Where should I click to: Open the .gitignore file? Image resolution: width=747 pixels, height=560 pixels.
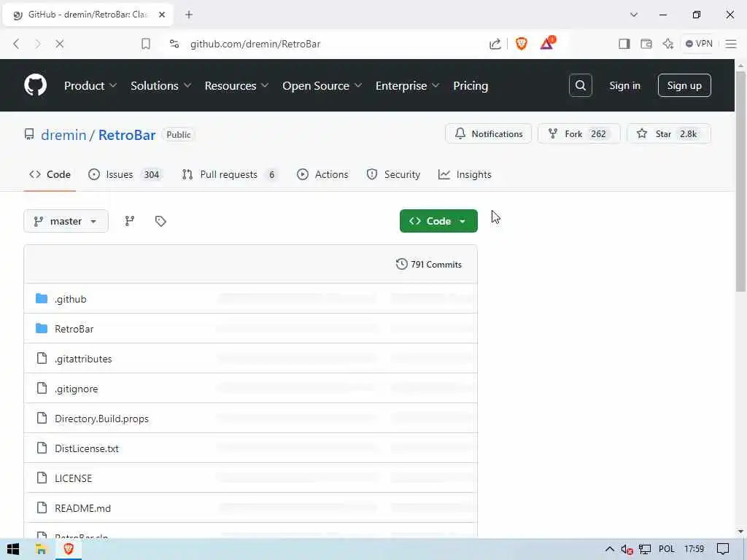[x=76, y=389]
